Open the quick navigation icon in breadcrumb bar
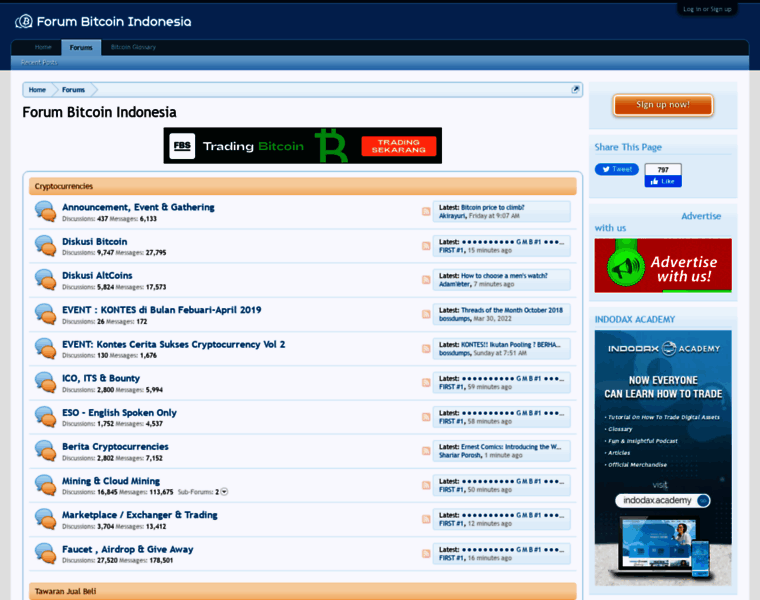This screenshot has height=600, width=760. (575, 89)
